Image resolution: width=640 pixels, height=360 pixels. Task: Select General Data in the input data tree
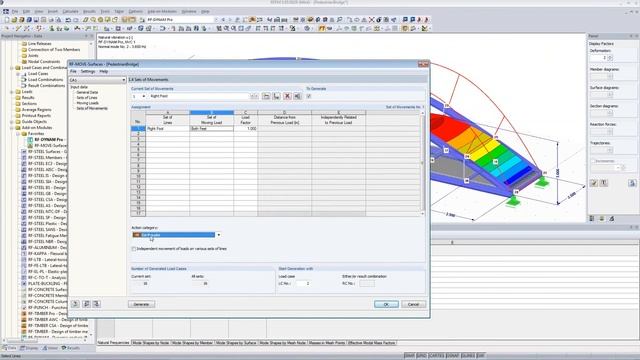[x=87, y=92]
